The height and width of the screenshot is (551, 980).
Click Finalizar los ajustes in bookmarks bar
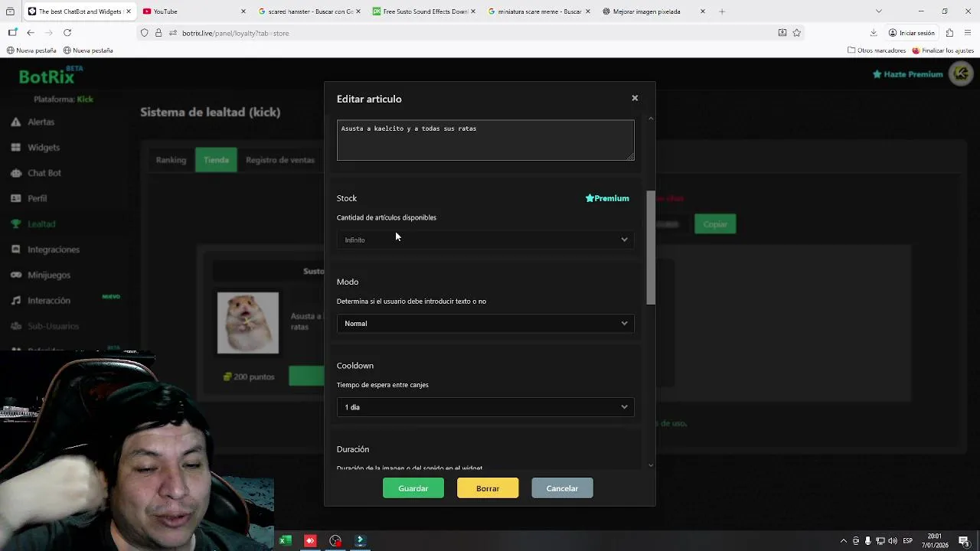pos(942,51)
